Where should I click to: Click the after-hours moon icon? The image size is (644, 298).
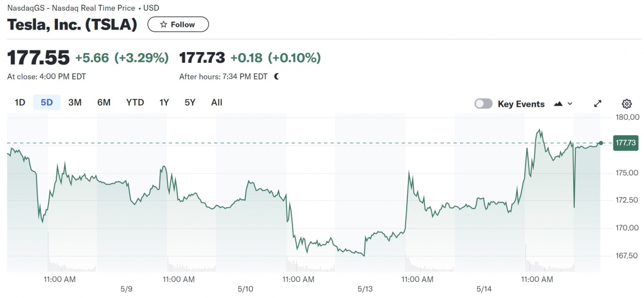276,77
